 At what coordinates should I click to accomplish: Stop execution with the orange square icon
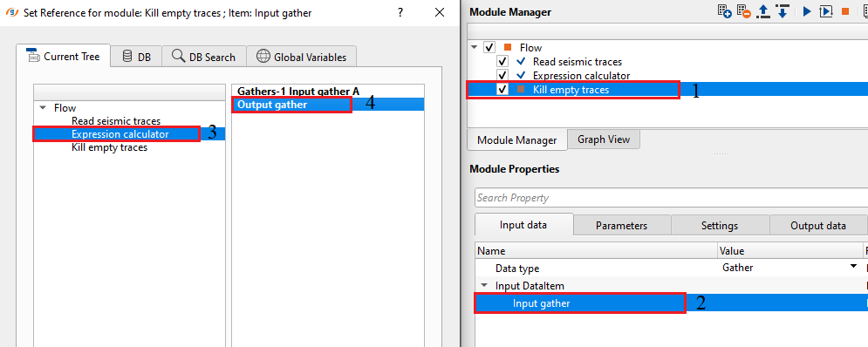click(845, 11)
